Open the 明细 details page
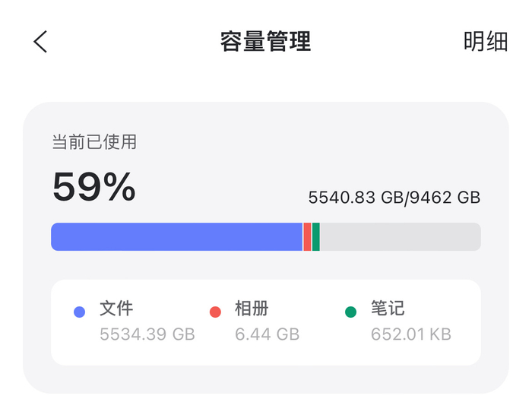 pos(485,42)
